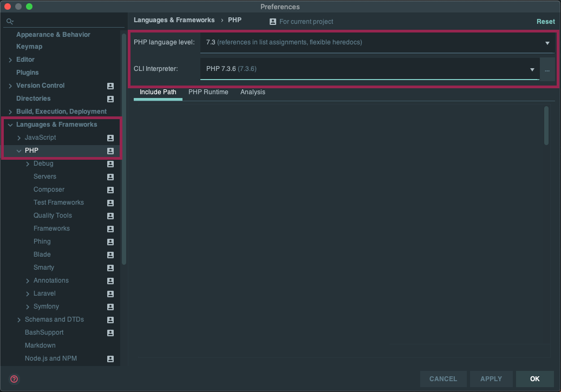Click project icon beside Phing
Viewport: 561px width, 392px height.
pyautogui.click(x=110, y=242)
